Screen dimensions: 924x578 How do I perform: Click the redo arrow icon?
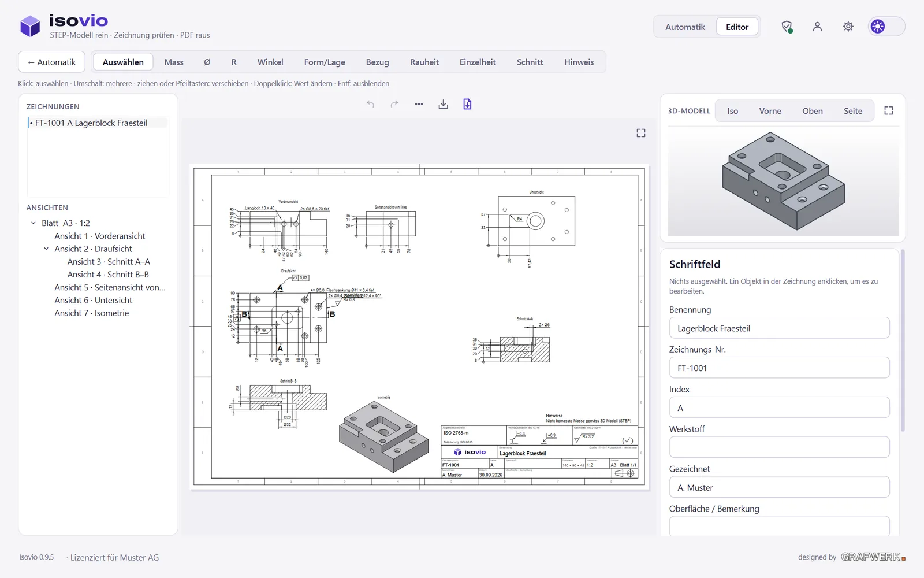(x=394, y=104)
